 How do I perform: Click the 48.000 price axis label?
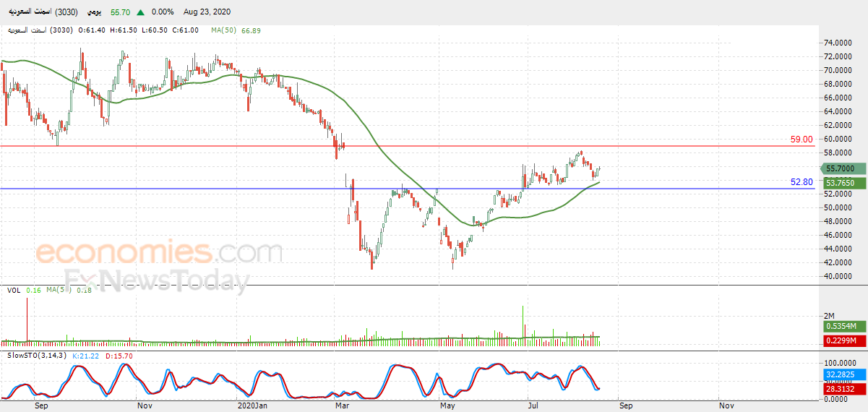[x=837, y=221]
